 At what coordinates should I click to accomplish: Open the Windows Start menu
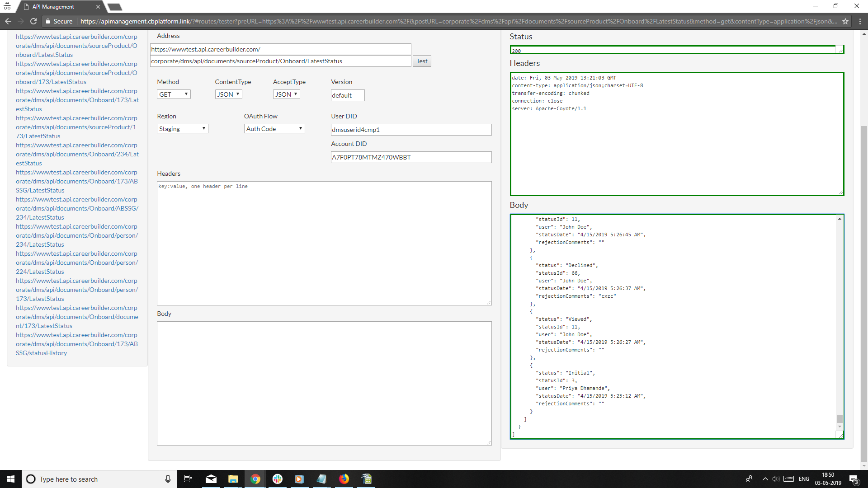pos(11,479)
